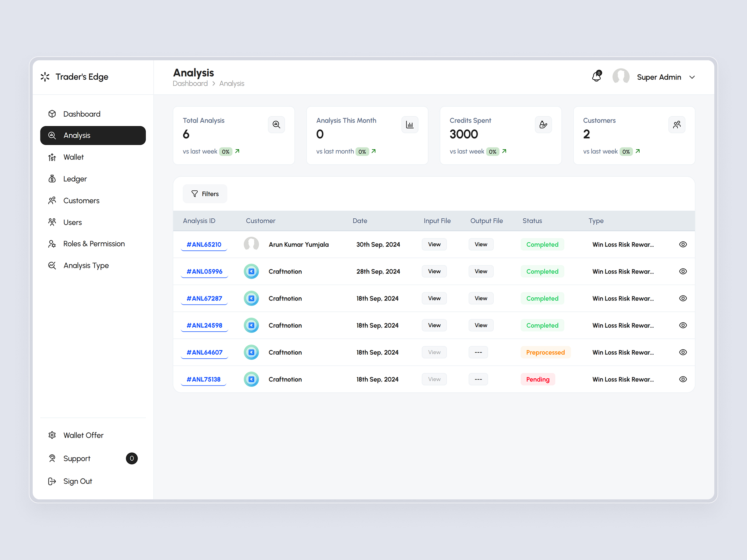Open the Dashboard section from sidebar
The image size is (747, 560).
82,114
